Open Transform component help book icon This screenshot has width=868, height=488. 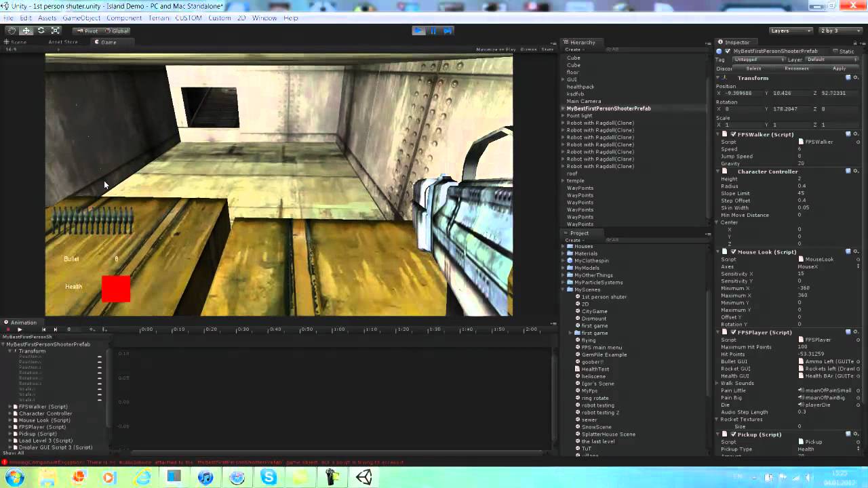(848, 78)
